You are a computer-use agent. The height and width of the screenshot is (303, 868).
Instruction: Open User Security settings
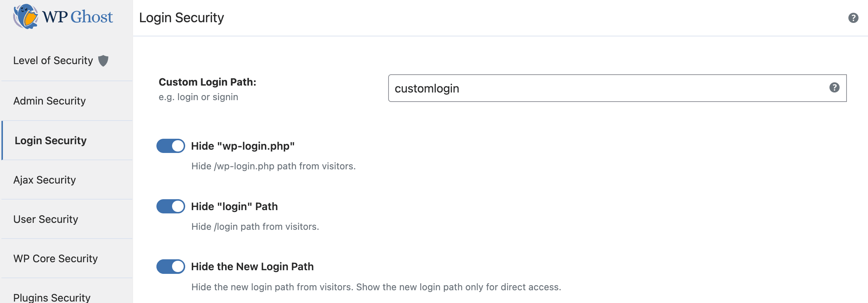45,219
